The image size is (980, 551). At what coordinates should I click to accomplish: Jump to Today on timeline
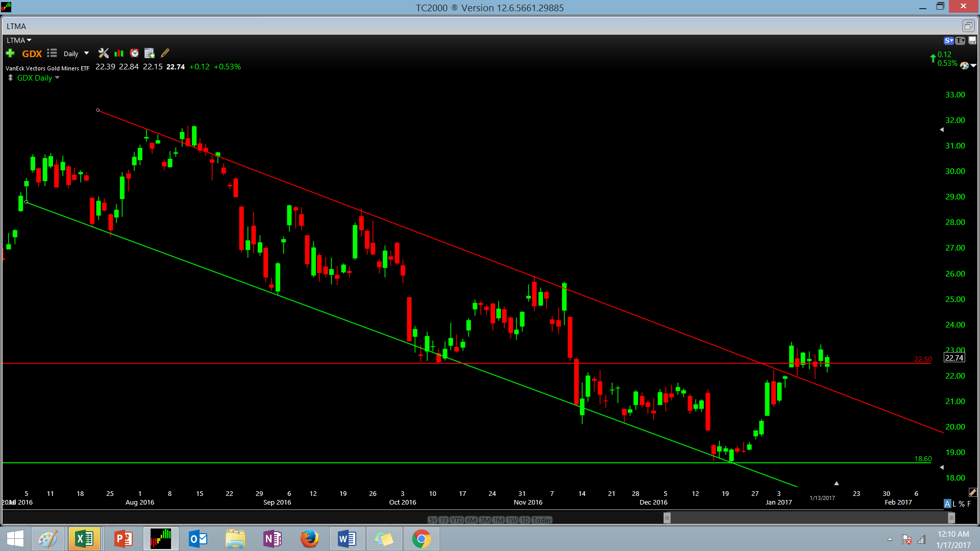click(x=542, y=520)
